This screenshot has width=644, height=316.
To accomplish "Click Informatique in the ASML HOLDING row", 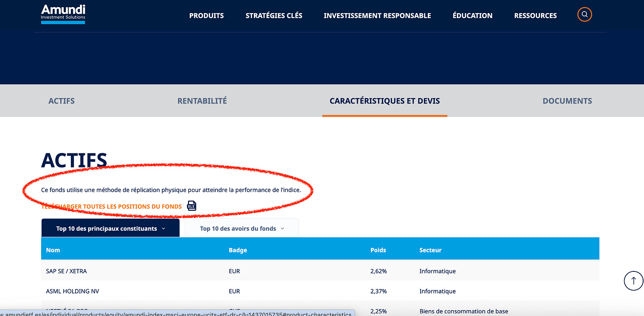I will click(437, 291).
